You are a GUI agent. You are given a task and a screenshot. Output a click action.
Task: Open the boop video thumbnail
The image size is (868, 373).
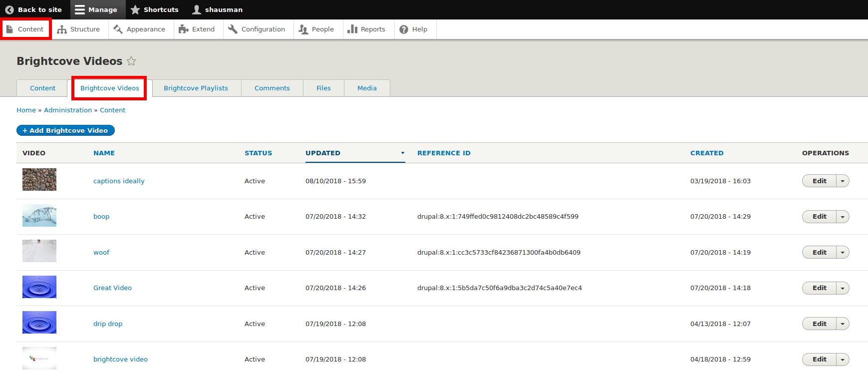coord(39,215)
